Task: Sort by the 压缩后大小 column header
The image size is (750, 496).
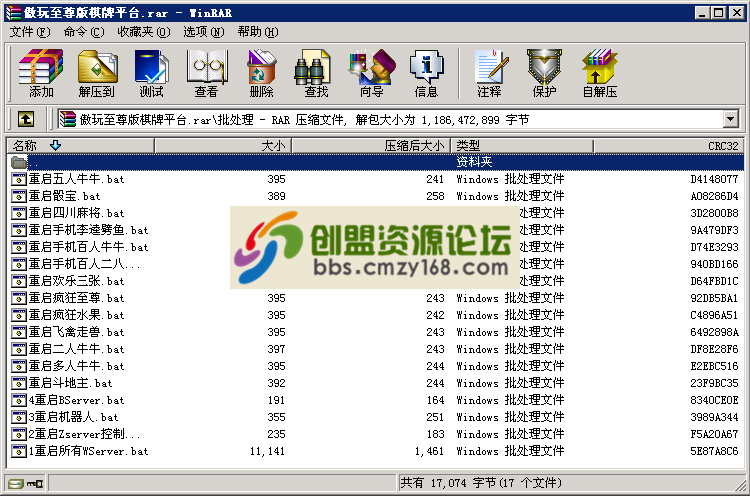Action: click(371, 145)
